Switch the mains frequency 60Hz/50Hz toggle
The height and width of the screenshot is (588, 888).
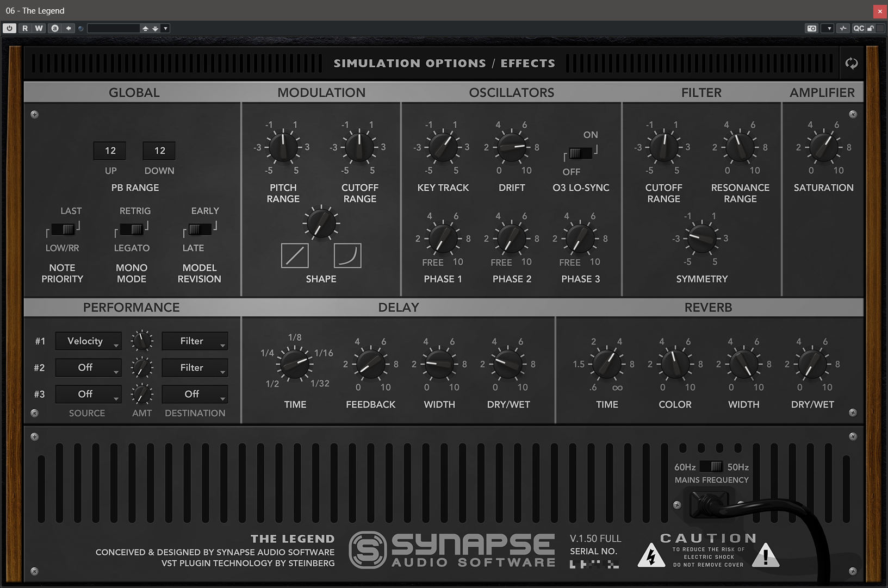[711, 467]
